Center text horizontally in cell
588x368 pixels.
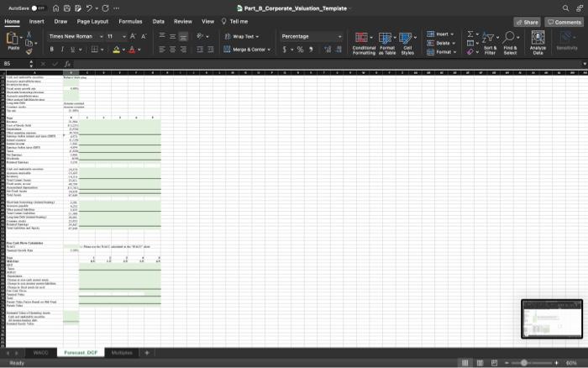(172, 50)
